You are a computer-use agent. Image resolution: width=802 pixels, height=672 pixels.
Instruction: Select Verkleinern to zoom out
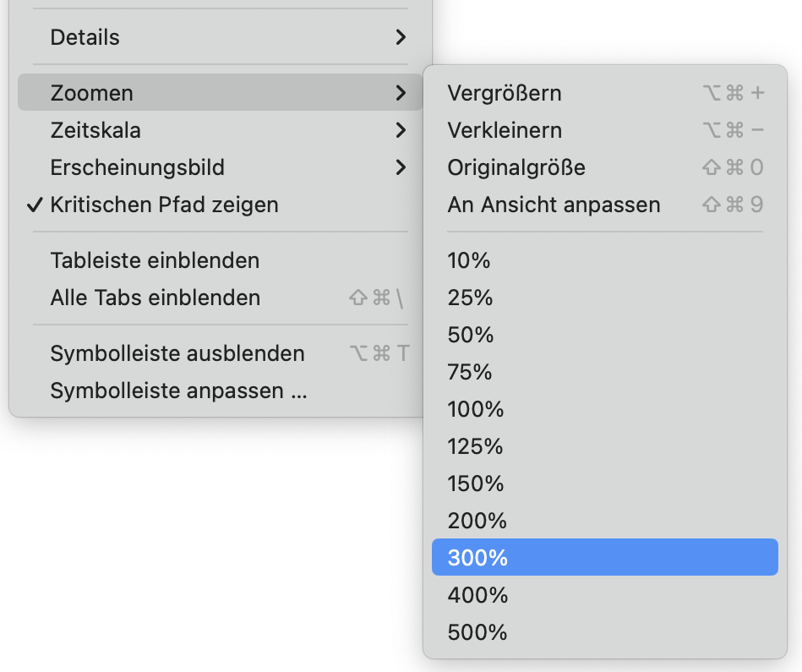point(505,130)
